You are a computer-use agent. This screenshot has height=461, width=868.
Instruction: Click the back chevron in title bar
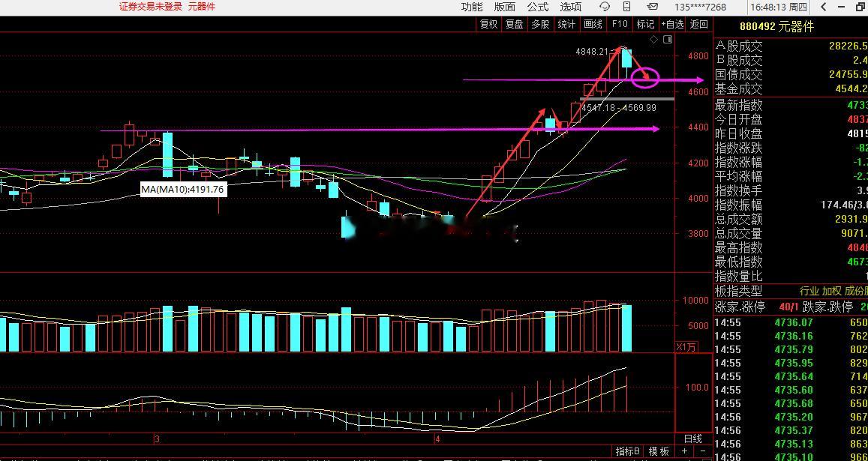point(824,7)
